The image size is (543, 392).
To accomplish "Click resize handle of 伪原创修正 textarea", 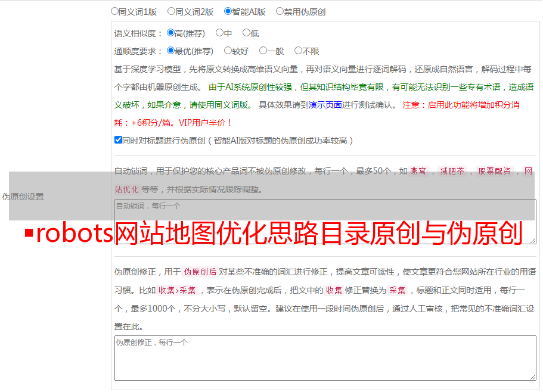I will pos(533,377).
